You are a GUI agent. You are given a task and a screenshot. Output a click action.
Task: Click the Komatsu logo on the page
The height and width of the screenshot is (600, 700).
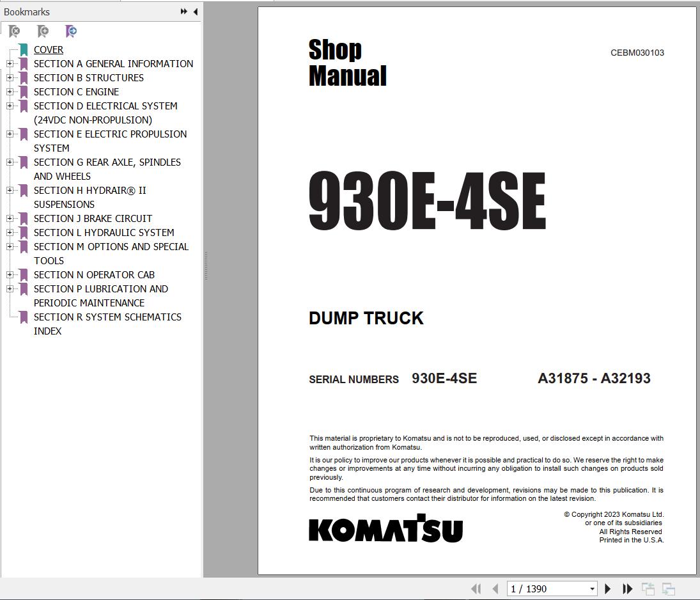[x=385, y=528]
